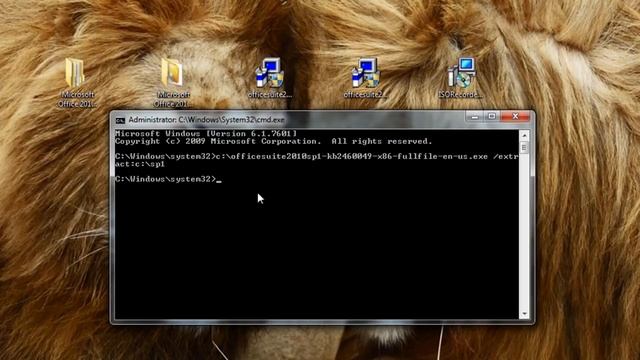
Task: Open the cmd.exe system menu icon in title bar
Action: pos(120,120)
